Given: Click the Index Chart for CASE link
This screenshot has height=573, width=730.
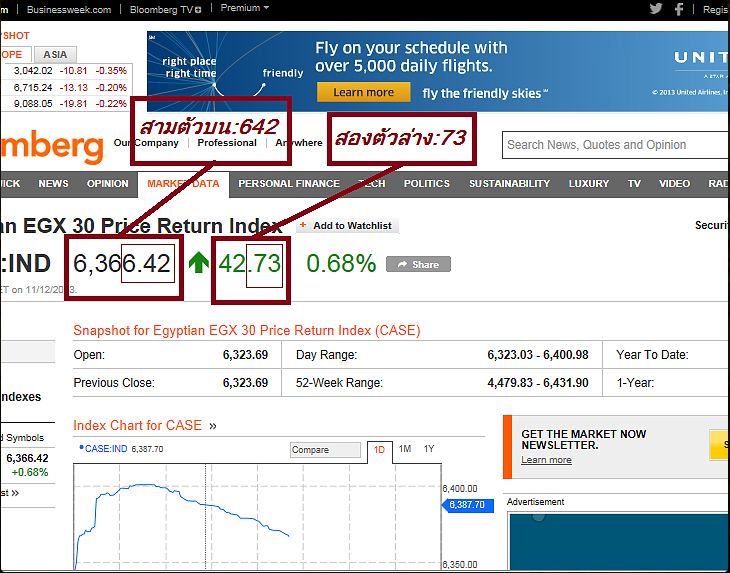Looking at the screenshot, I should tap(137, 425).
